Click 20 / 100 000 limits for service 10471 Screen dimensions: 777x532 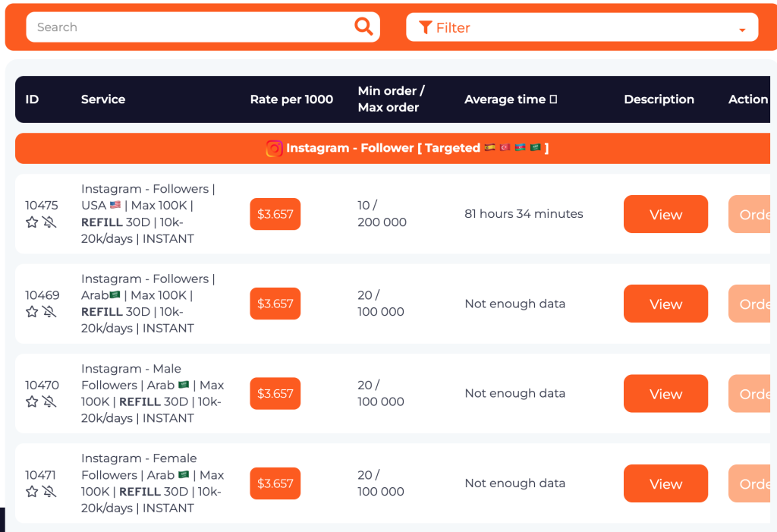tap(381, 483)
